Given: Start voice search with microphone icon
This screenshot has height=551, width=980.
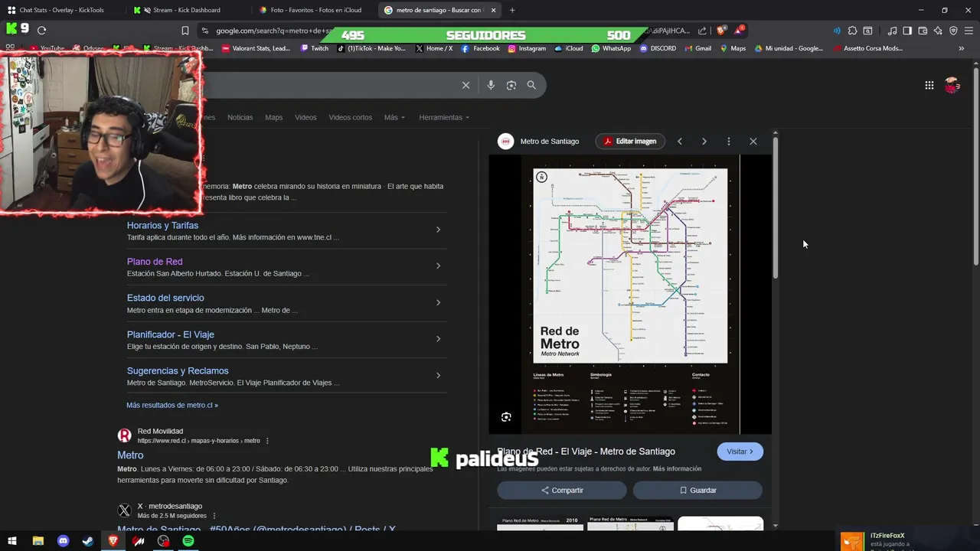Looking at the screenshot, I should pyautogui.click(x=491, y=85).
